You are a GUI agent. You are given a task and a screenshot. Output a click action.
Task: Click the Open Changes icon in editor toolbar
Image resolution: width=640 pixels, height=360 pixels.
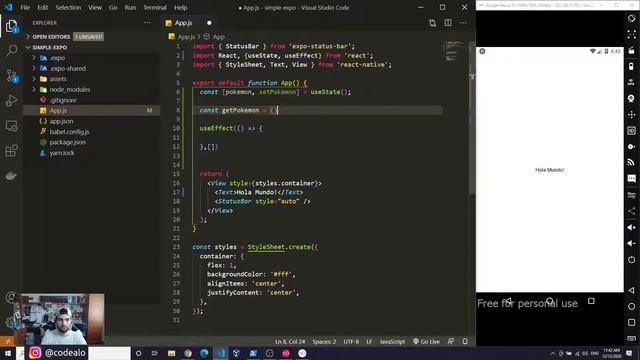coord(432,23)
